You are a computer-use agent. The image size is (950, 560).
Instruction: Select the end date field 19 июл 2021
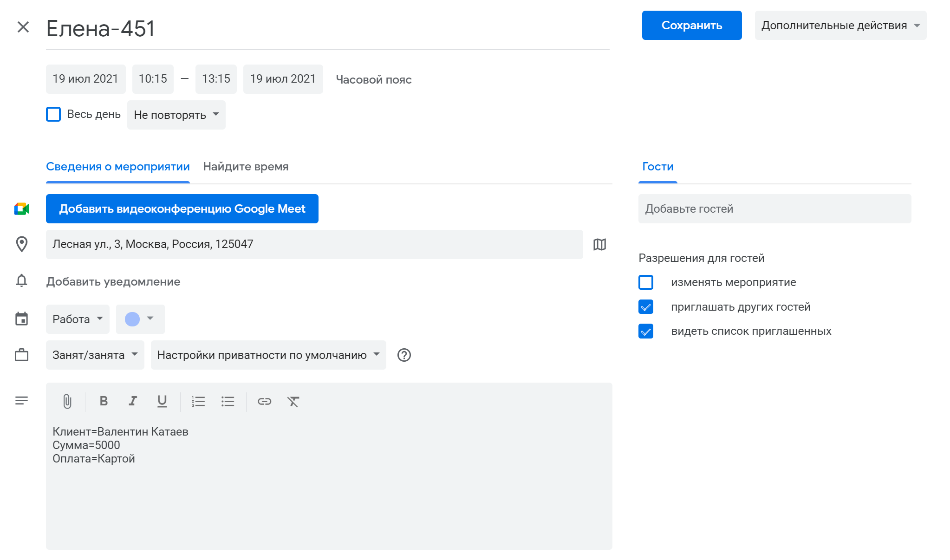click(x=283, y=79)
